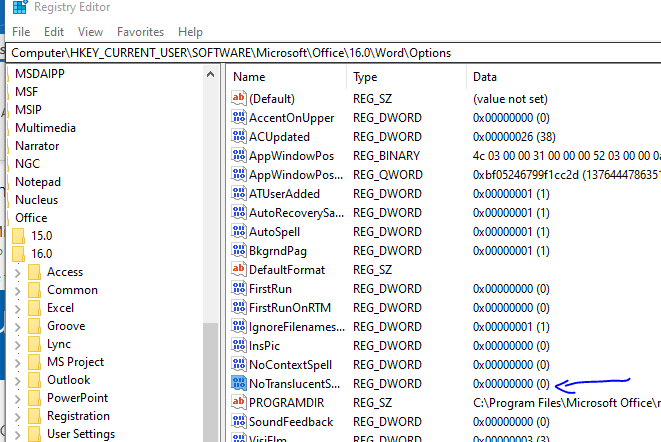Screen dimensions: 661x442
Task: Click the FirstRun value icon
Action: pyautogui.click(x=239, y=288)
